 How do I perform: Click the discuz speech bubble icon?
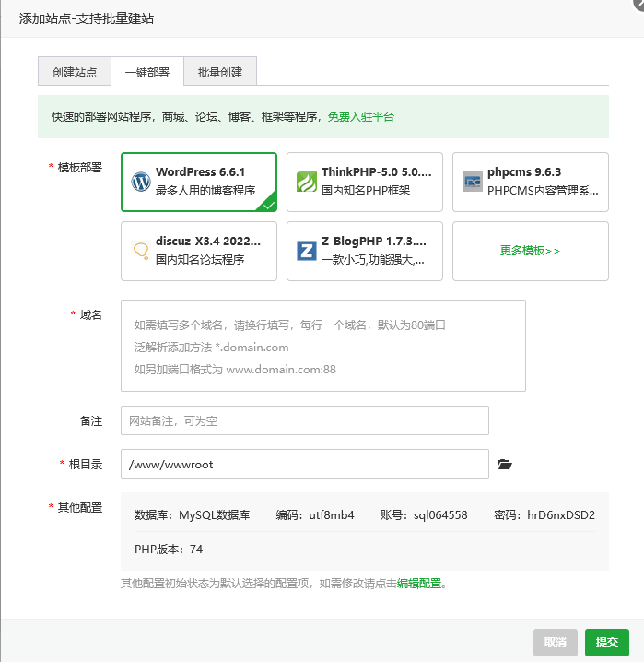[140, 251]
